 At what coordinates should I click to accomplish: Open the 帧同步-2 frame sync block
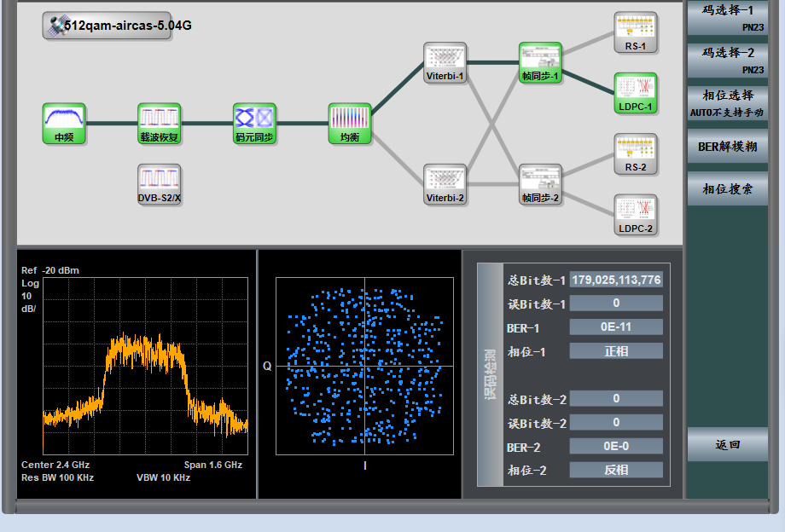[x=540, y=184]
